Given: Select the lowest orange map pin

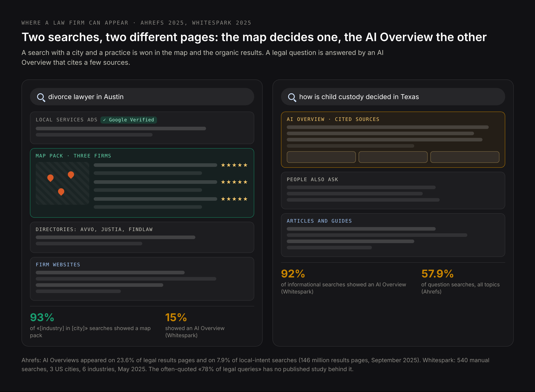Looking at the screenshot, I should click(x=61, y=192).
